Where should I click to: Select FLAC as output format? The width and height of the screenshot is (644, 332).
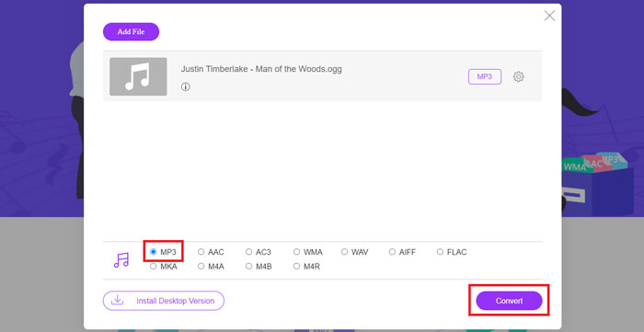440,252
